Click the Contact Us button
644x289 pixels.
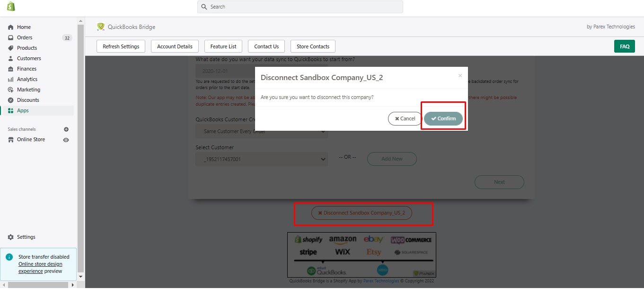pos(266,46)
